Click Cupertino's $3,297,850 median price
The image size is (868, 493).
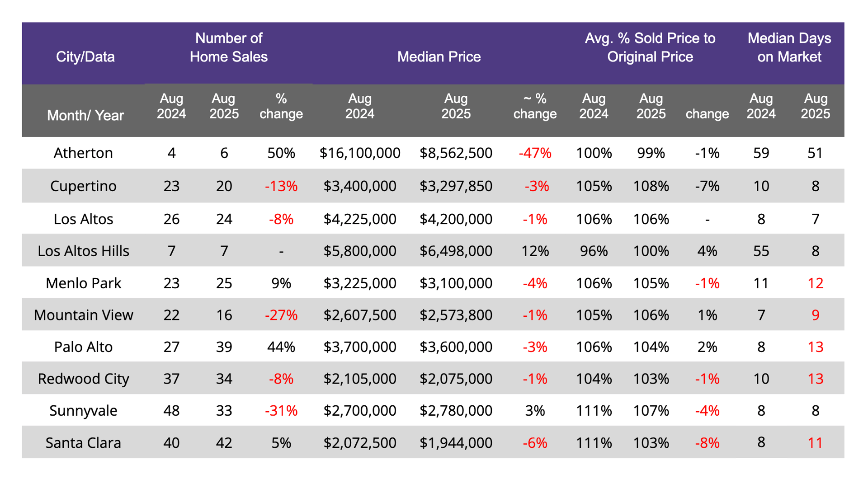tap(456, 186)
